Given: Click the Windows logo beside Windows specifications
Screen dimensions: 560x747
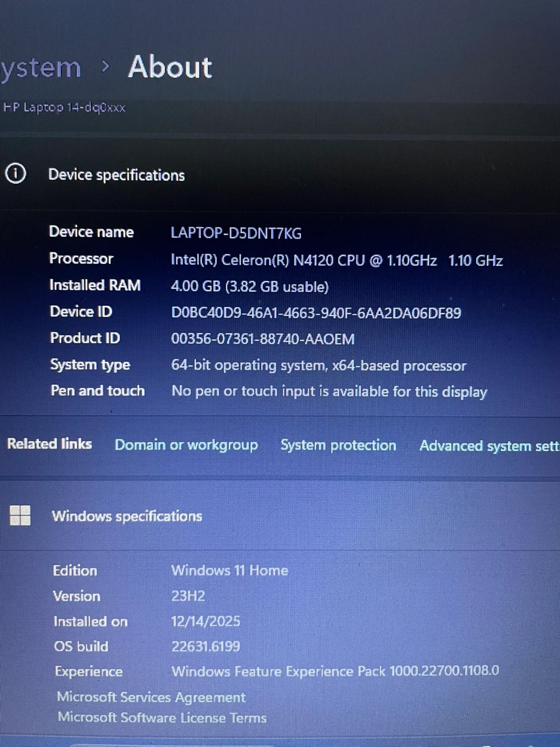Looking at the screenshot, I should point(20,516).
